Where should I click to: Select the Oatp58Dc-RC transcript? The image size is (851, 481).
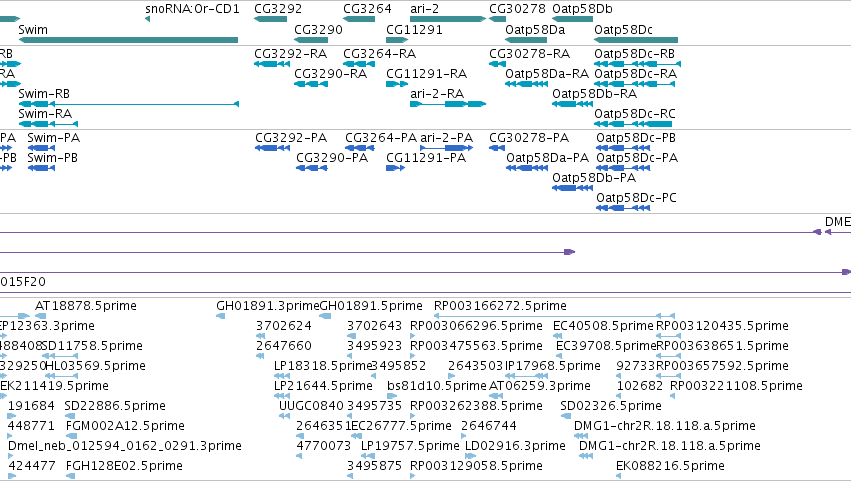click(x=633, y=124)
